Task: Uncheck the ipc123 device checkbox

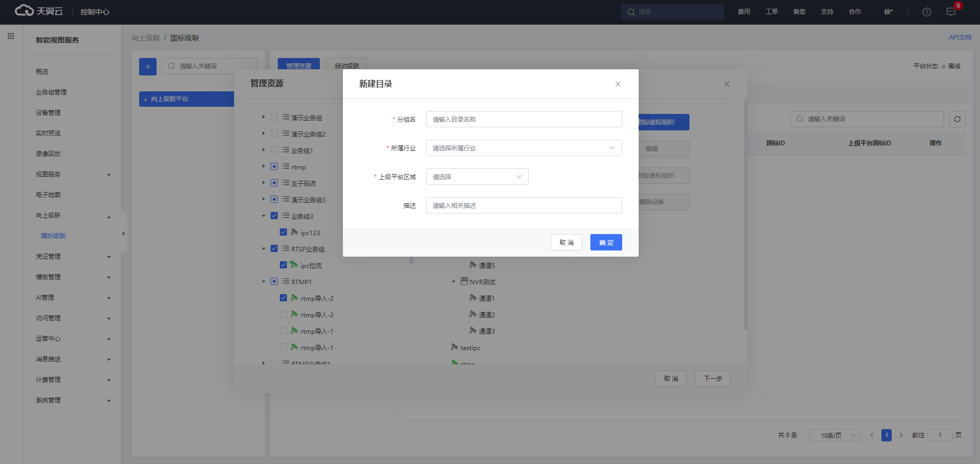Action: coord(283,232)
